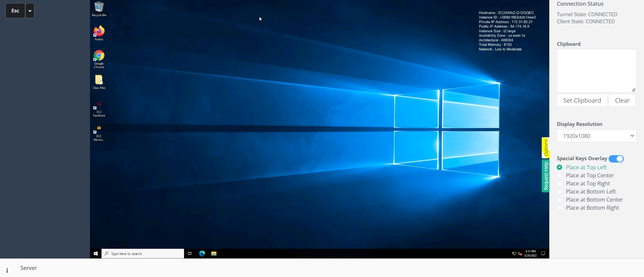Toggle the Special Keys Overlay switch
The height and width of the screenshot is (277, 644).
click(616, 159)
